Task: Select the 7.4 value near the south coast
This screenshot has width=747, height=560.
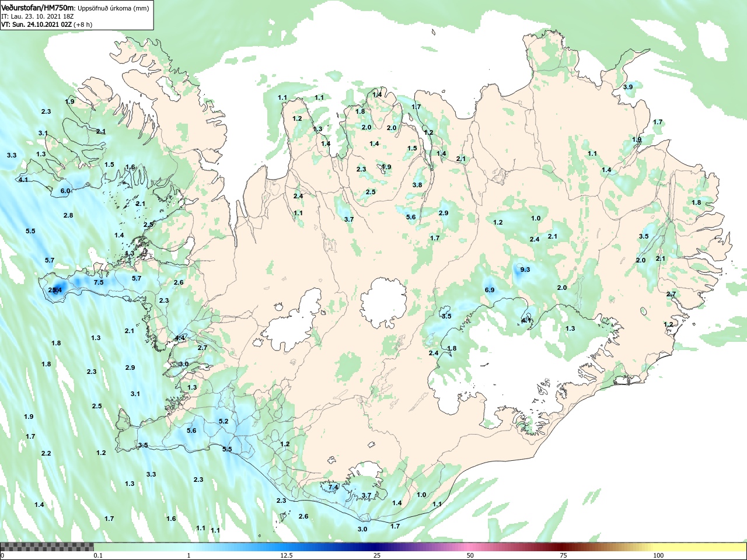Action: [x=333, y=487]
